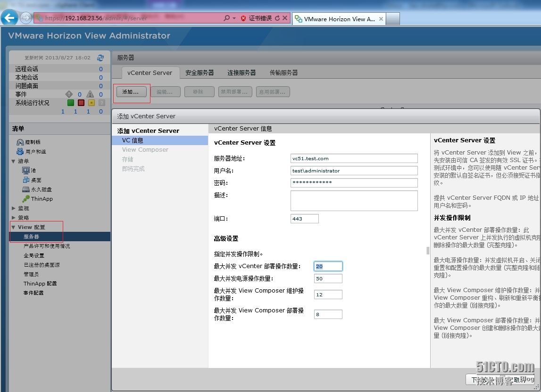541x392 pixels.
Task: Switch to vCenter Server tab
Action: click(x=150, y=73)
